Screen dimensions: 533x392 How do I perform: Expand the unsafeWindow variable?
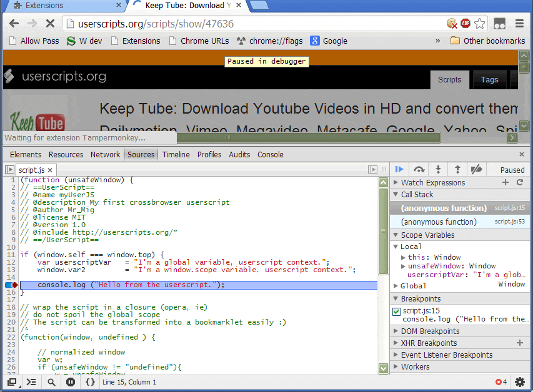[x=403, y=266]
